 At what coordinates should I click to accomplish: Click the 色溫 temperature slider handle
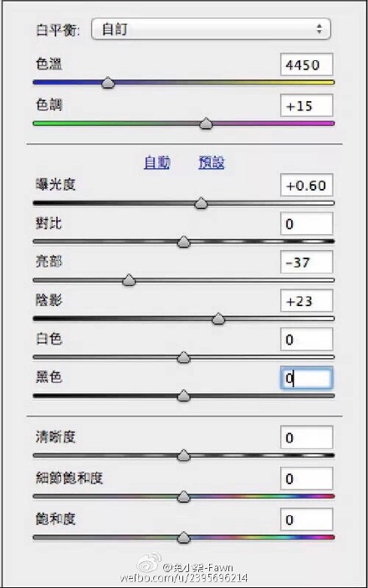(108, 83)
